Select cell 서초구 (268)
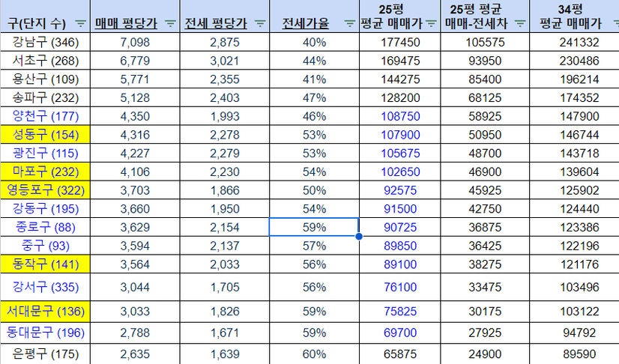 pos(46,61)
